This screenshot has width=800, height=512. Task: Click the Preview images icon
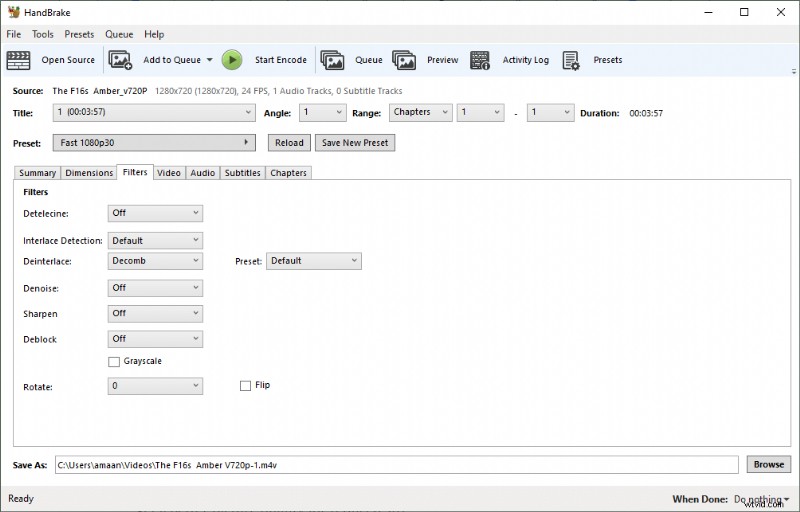(x=404, y=60)
